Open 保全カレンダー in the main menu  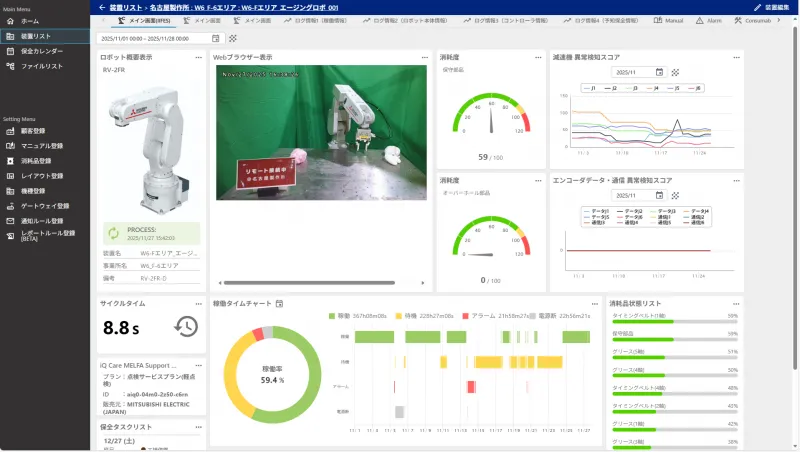click(42, 51)
